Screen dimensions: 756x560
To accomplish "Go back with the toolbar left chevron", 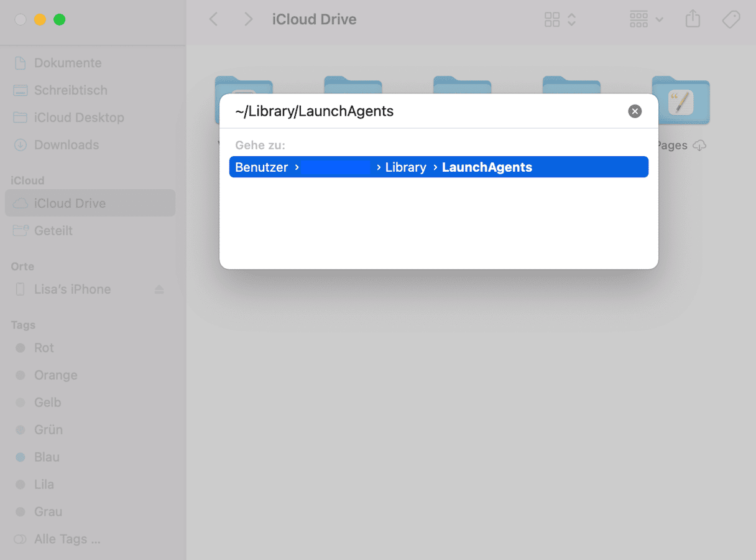I will pyautogui.click(x=213, y=19).
